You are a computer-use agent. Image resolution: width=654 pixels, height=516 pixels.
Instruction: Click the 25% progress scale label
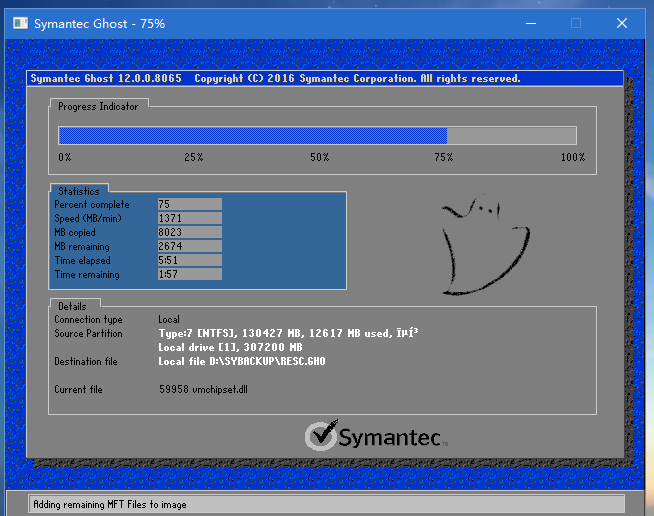pos(194,157)
